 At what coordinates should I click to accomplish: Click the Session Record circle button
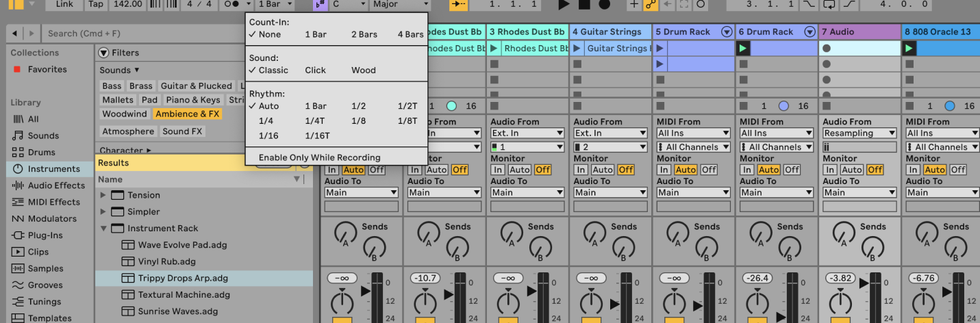(701, 4)
